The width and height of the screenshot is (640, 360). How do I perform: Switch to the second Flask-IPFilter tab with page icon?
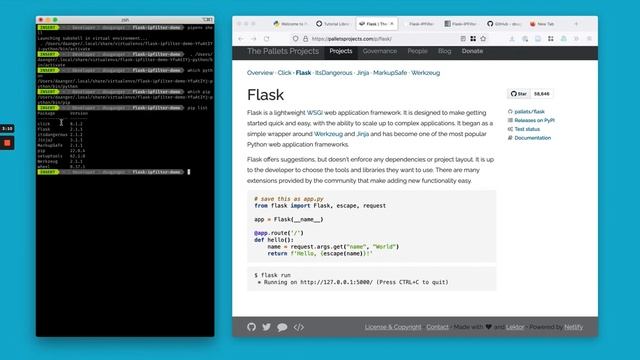point(461,24)
